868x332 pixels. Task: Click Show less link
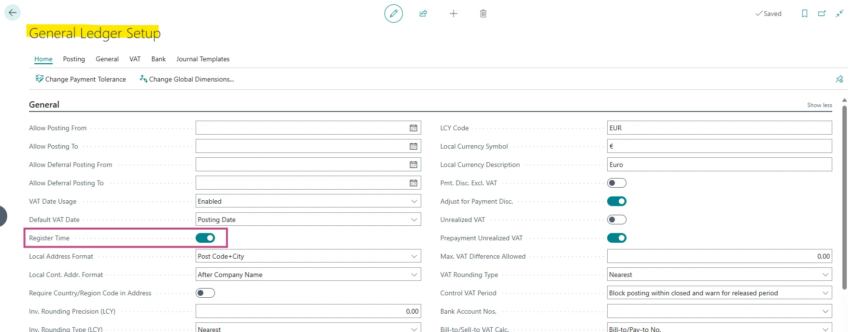click(819, 105)
